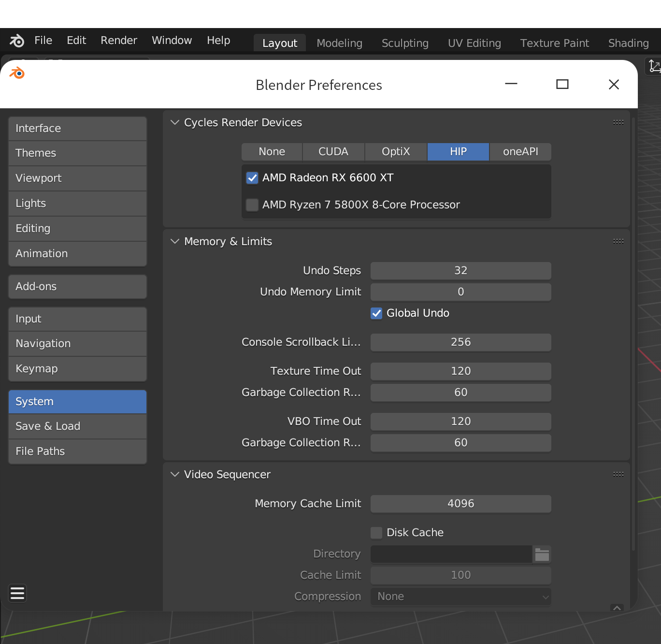The image size is (661, 644).
Task: Click the scroll-up arrow at the panel bottom
Action: pyautogui.click(x=617, y=608)
